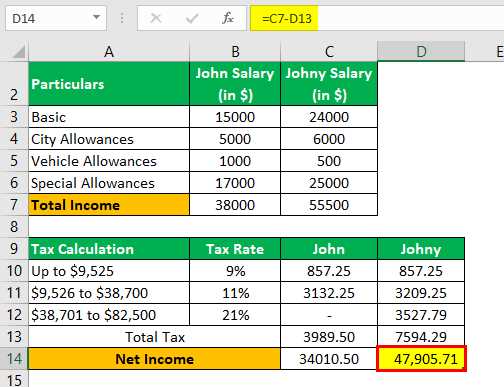The image size is (504, 387).
Task: Select Johny's total tax 7594.29
Action: 421,337
